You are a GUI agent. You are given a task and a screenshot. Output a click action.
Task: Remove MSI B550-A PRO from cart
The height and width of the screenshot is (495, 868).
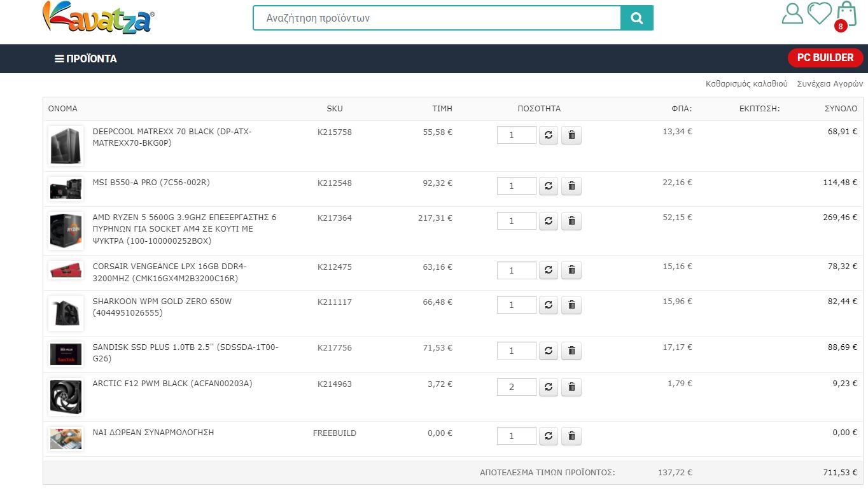571,186
